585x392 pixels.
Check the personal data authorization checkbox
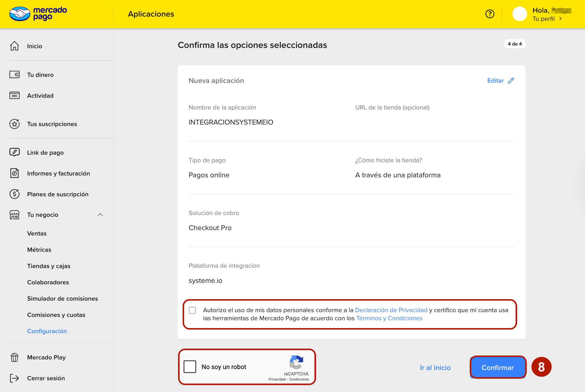click(192, 310)
